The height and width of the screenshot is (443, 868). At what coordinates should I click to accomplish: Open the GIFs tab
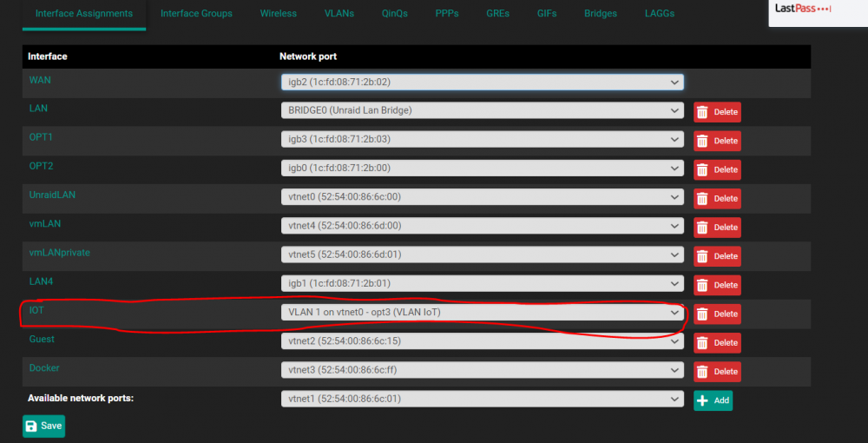click(547, 13)
